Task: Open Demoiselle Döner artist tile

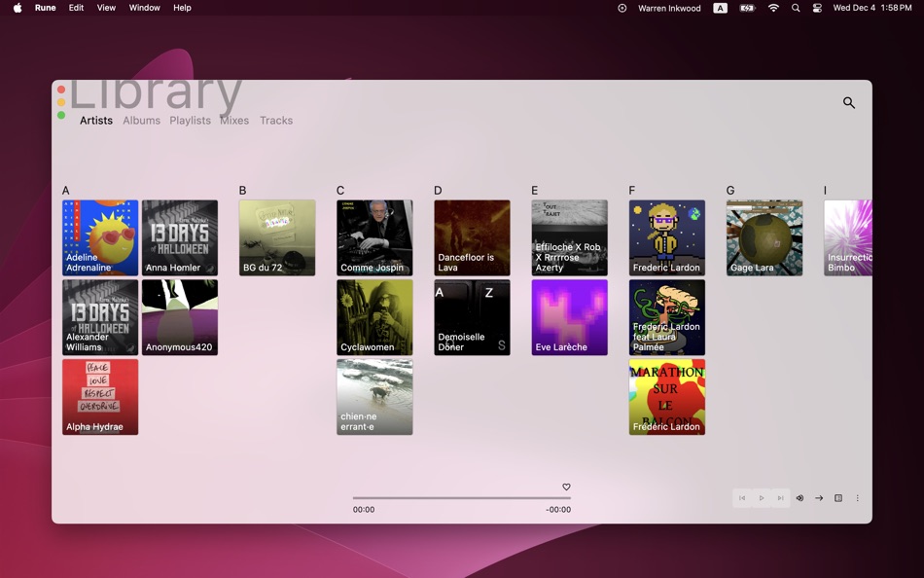Action: tap(472, 317)
